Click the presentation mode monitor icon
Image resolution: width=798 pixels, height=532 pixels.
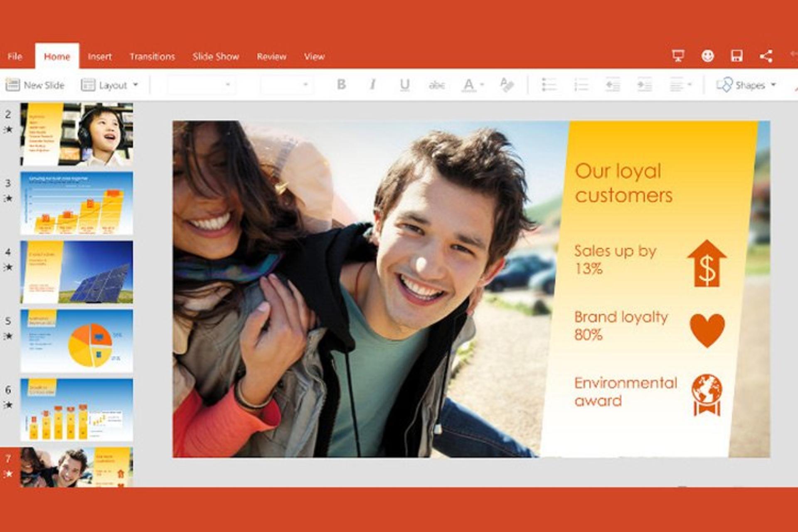(x=678, y=56)
